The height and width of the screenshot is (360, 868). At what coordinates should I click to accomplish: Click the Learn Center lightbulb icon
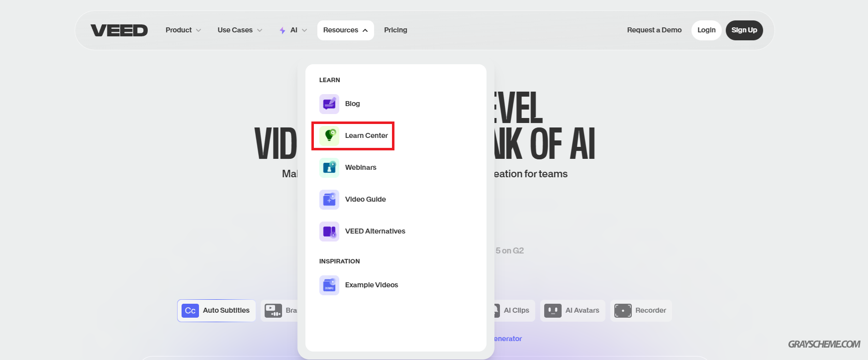pos(329,136)
